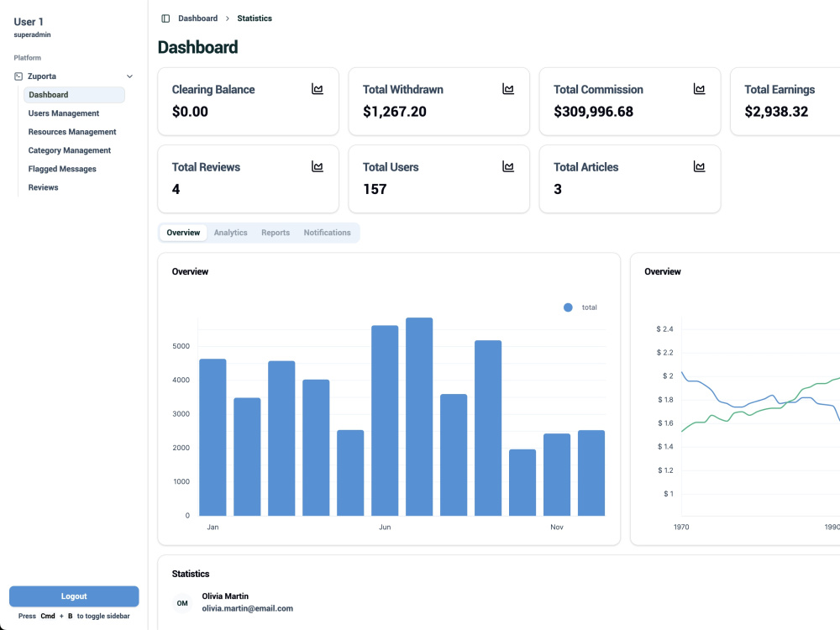840x630 pixels.
Task: Open the Reviews sidebar item
Action: click(44, 187)
